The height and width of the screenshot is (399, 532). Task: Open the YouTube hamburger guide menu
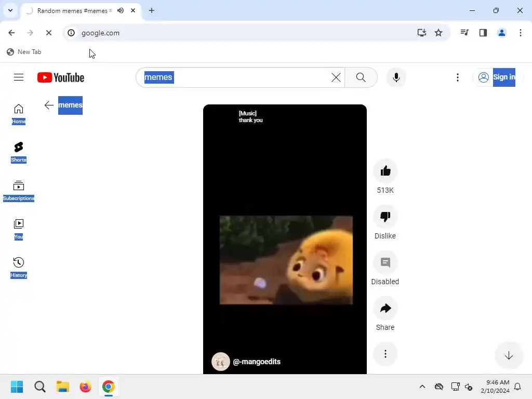pyautogui.click(x=19, y=77)
